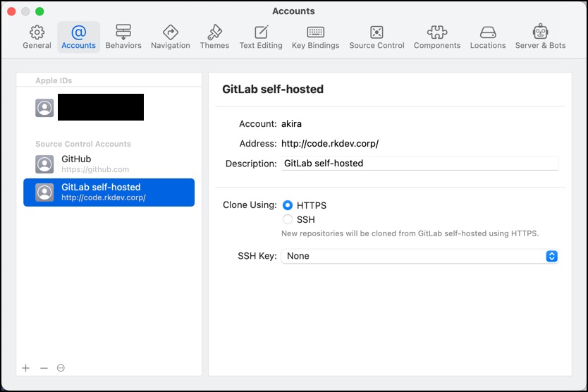Click the GitHub account avatar icon

click(x=44, y=164)
